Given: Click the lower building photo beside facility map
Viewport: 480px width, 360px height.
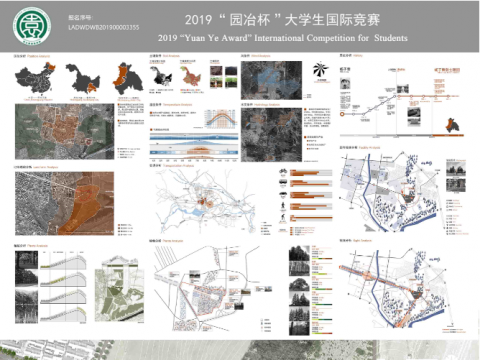Looking at the screenshot, I should 456,185.
